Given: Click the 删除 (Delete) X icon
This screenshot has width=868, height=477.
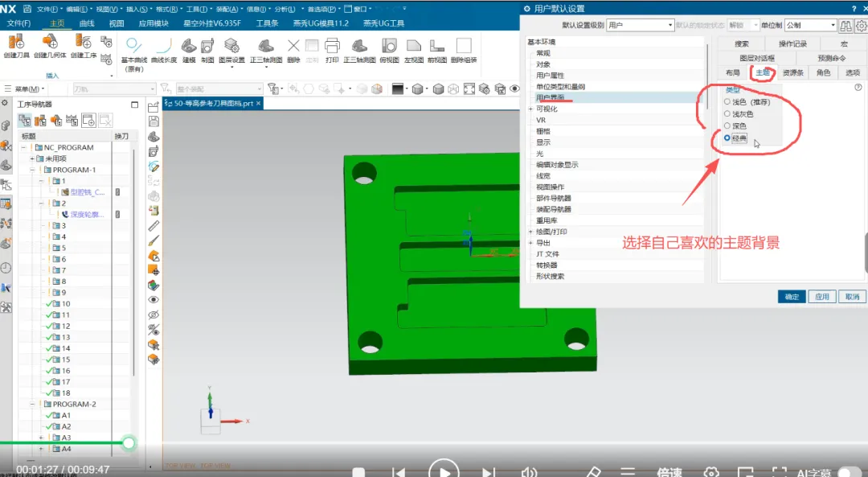Looking at the screenshot, I should tap(293, 46).
